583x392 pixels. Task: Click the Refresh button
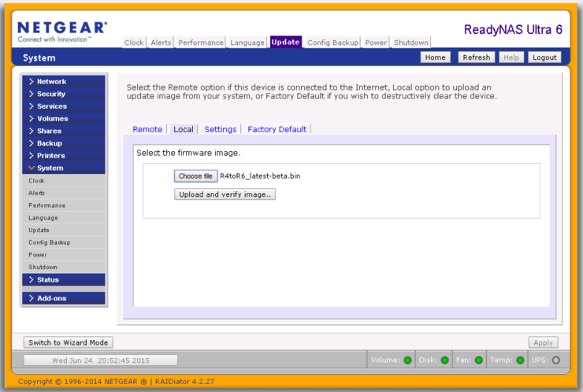pos(477,57)
